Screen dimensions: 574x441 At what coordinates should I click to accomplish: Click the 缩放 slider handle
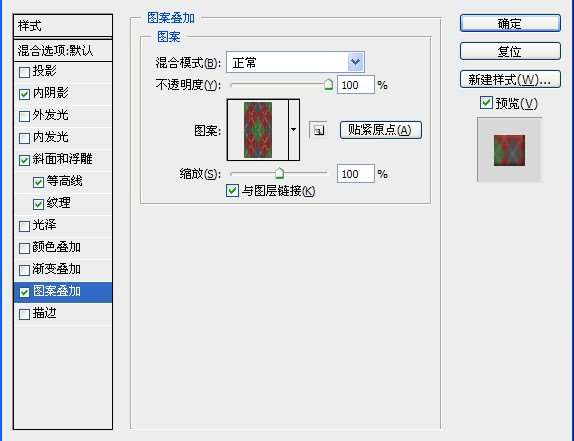tap(279, 173)
